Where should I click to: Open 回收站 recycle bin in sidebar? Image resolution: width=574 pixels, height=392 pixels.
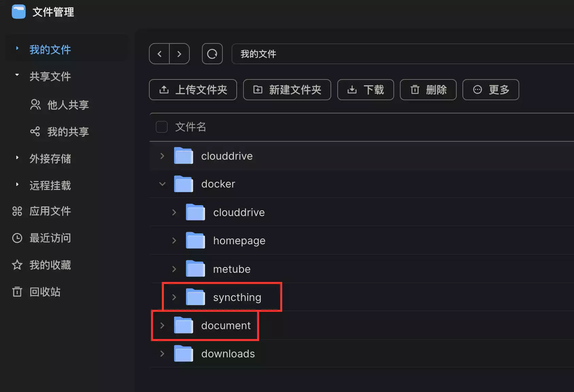(45, 292)
